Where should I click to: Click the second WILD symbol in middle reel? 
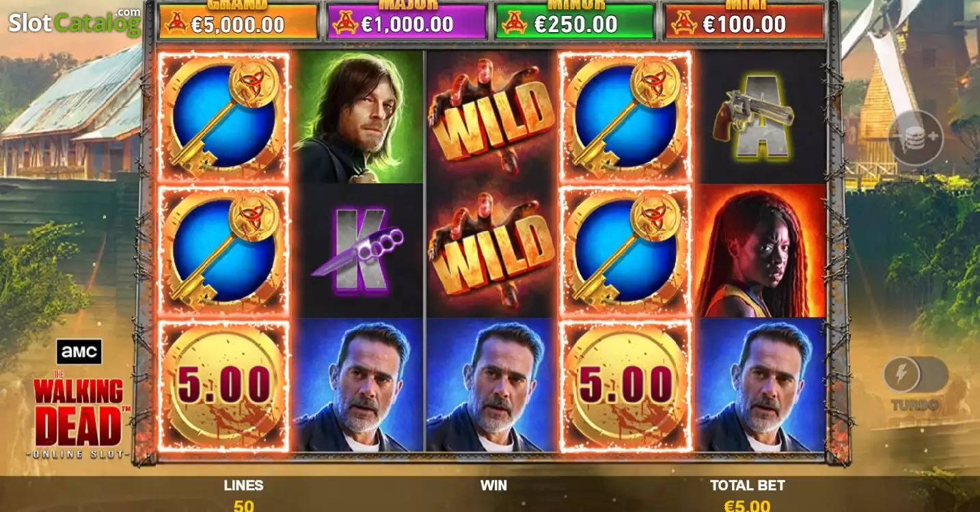(x=491, y=251)
